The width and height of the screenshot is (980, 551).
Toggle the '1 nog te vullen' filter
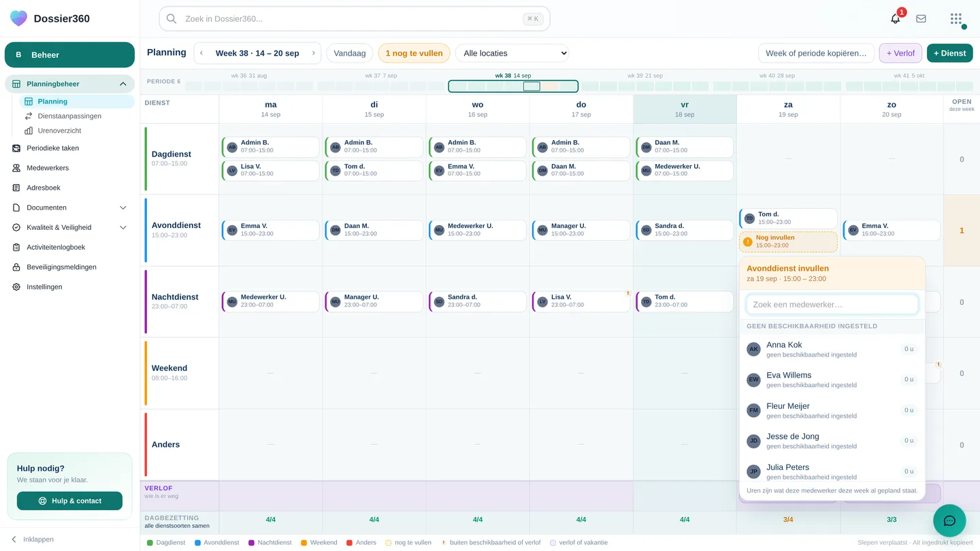coord(414,53)
